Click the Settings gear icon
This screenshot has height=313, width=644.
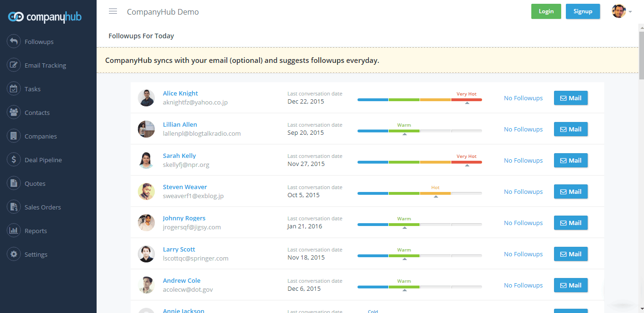point(14,254)
